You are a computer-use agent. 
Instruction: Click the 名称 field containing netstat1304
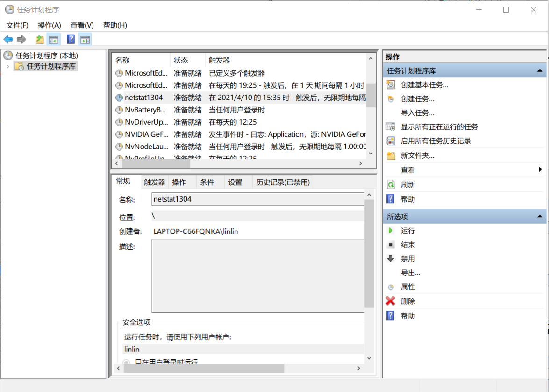(x=258, y=199)
